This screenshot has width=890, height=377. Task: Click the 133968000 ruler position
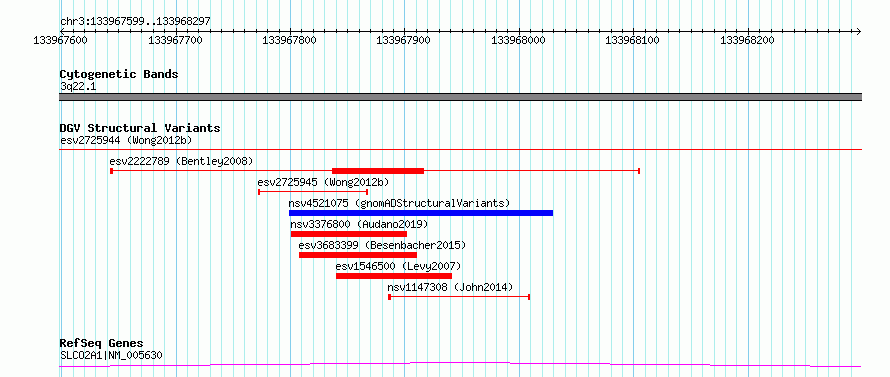pos(519,40)
